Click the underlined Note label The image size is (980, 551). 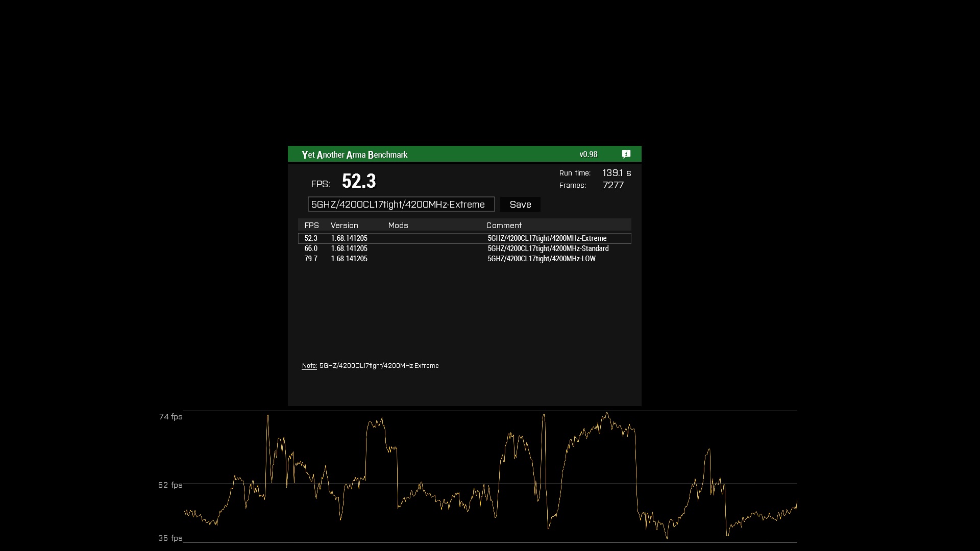pyautogui.click(x=309, y=366)
